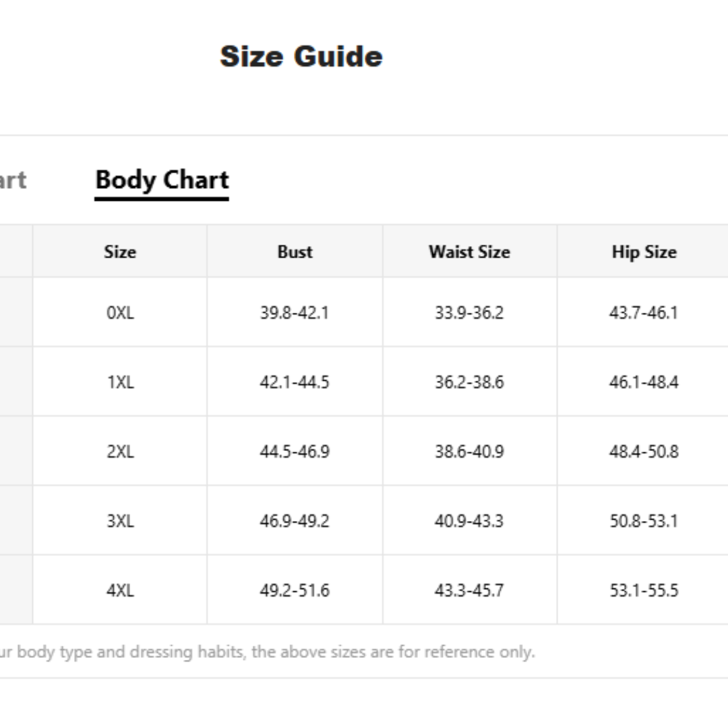Open the partially visible chart tab
This screenshot has height=728, width=728.
pyautogui.click(x=13, y=180)
